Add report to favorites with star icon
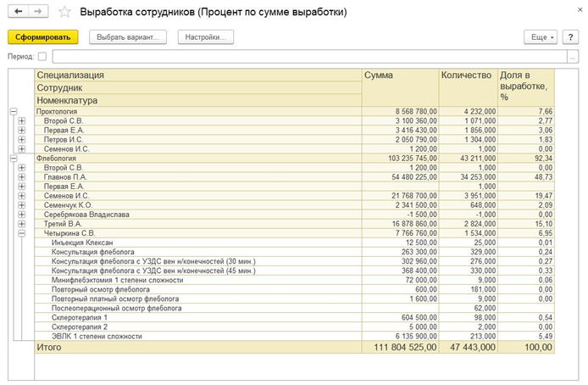Image resolution: width=588 pixels, height=385 pixels. (64, 14)
